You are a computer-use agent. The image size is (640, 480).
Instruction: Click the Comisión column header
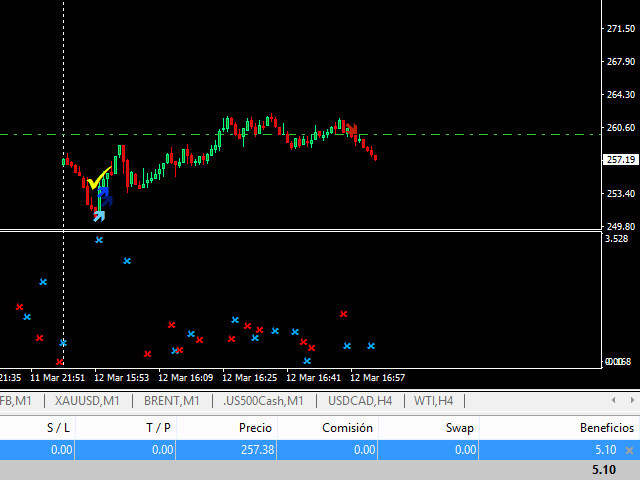tap(347, 428)
